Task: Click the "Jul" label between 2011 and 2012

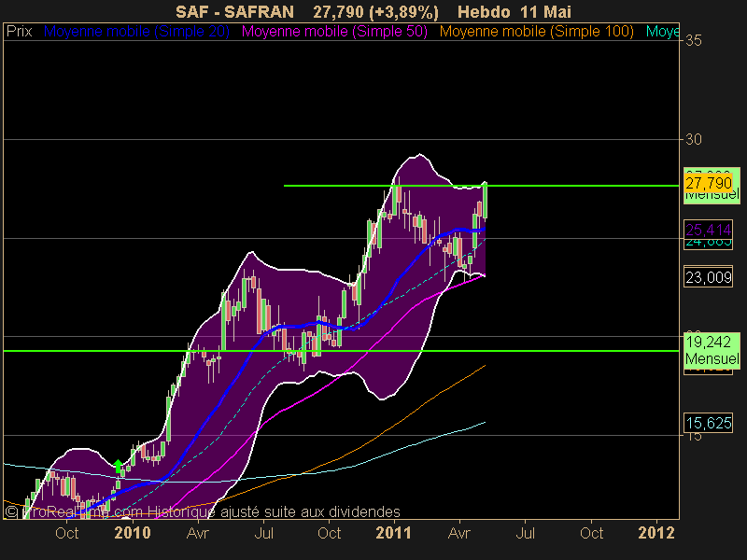Action: tap(526, 533)
